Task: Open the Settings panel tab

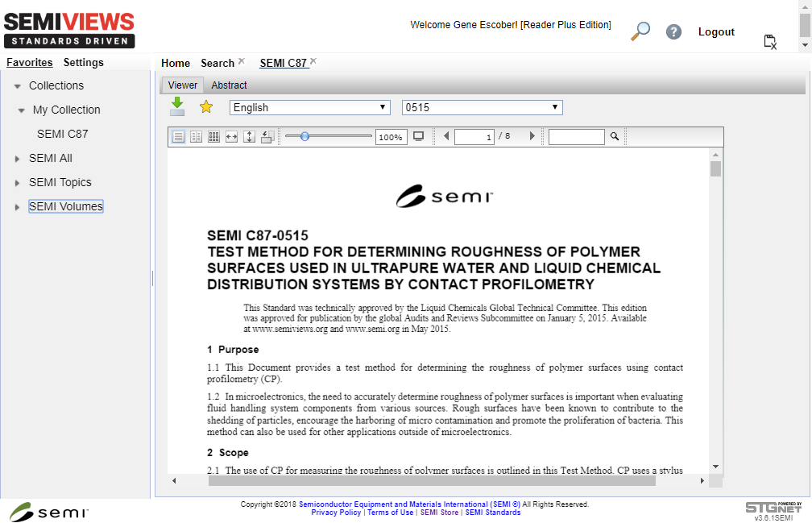Action: [84, 62]
